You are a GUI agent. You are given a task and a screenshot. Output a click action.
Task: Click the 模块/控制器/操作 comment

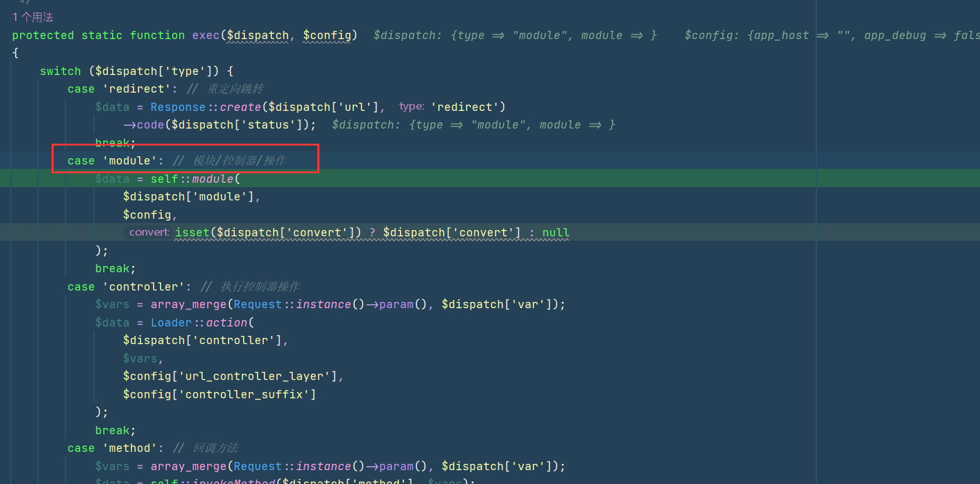(239, 161)
